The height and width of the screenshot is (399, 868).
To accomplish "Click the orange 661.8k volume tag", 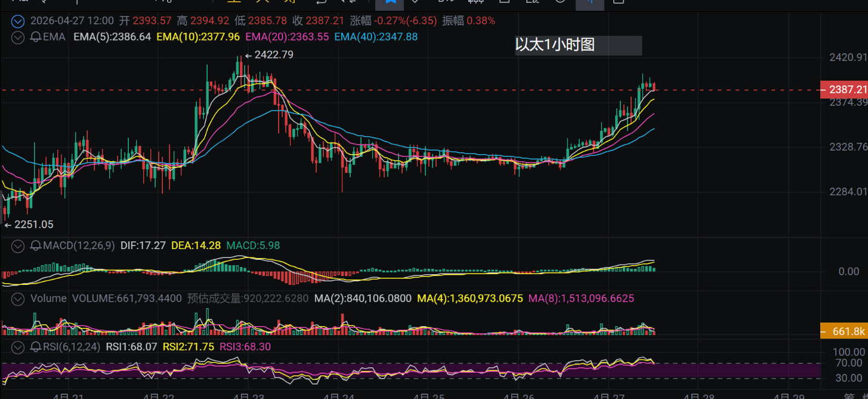I will point(844,330).
